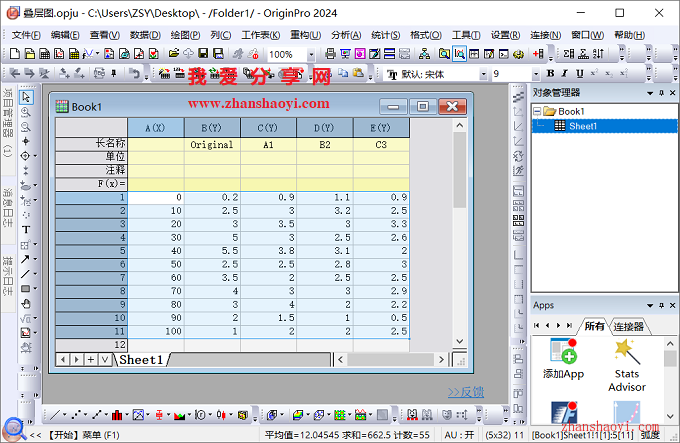Click the worksheet horizontal scrollbar track
Viewport: 680px width, 443px height.
(x=390, y=359)
